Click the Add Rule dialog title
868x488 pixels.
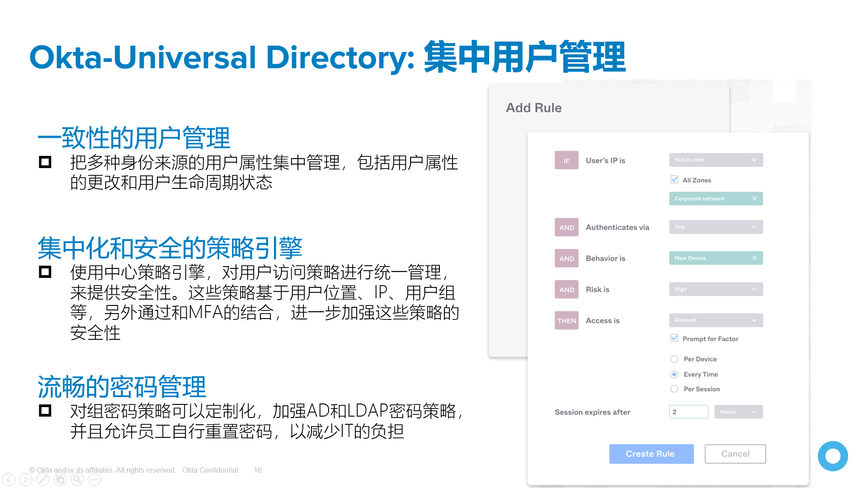click(534, 108)
